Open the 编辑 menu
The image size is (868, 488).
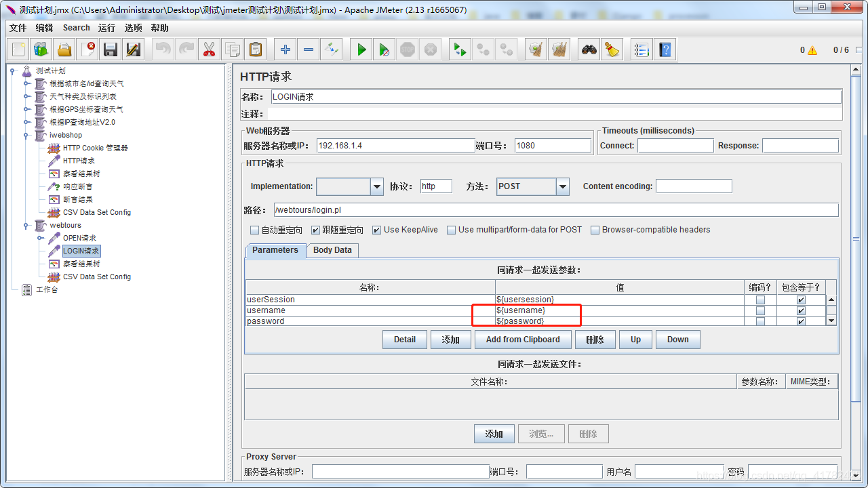44,28
